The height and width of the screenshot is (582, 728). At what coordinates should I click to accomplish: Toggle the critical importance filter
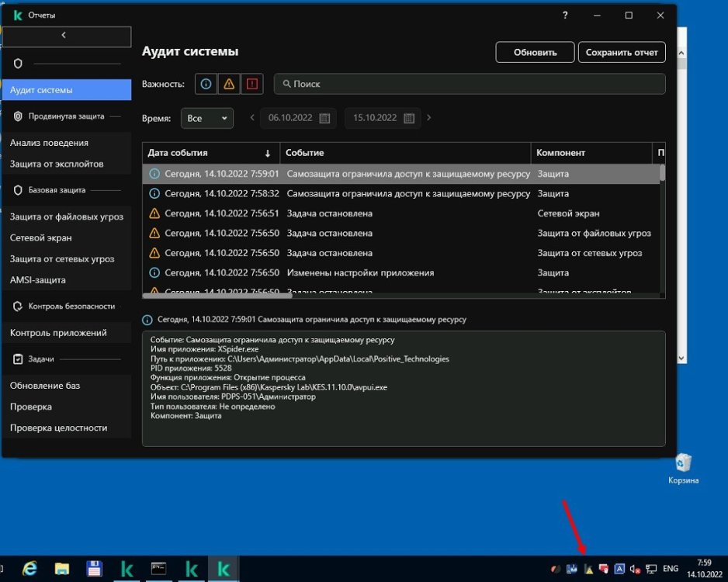coord(252,84)
